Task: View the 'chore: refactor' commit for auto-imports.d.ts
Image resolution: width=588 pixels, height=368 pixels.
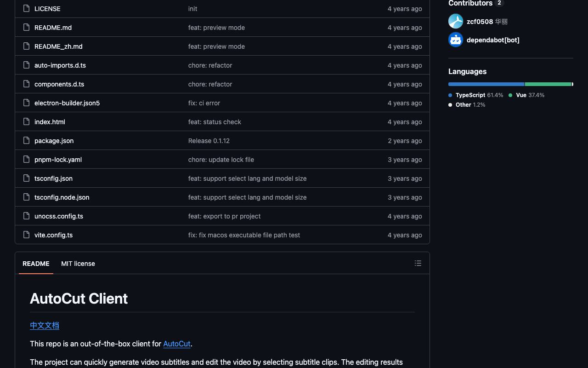Action: click(x=210, y=65)
